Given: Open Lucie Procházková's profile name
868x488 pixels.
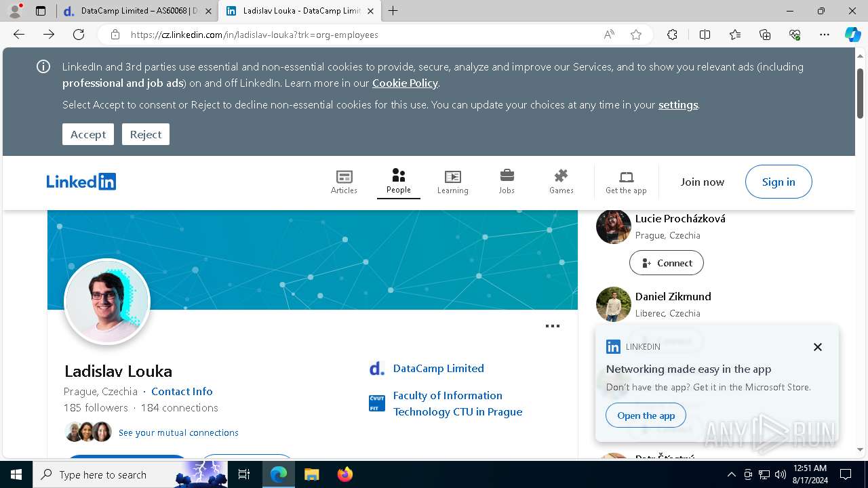Looking at the screenshot, I should 680,218.
